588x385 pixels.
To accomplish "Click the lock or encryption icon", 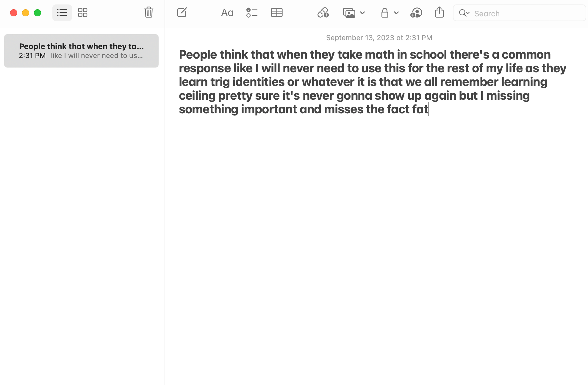I will pos(385,13).
